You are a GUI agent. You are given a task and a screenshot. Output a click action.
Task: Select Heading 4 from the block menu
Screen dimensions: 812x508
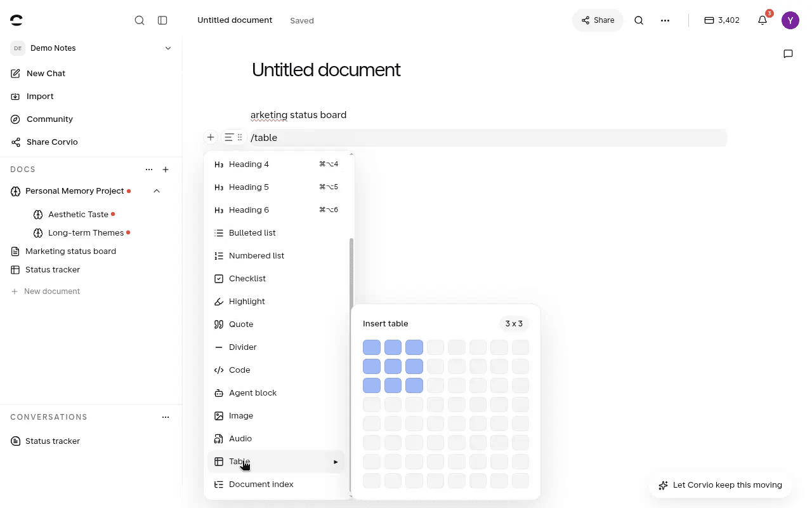tap(277, 164)
